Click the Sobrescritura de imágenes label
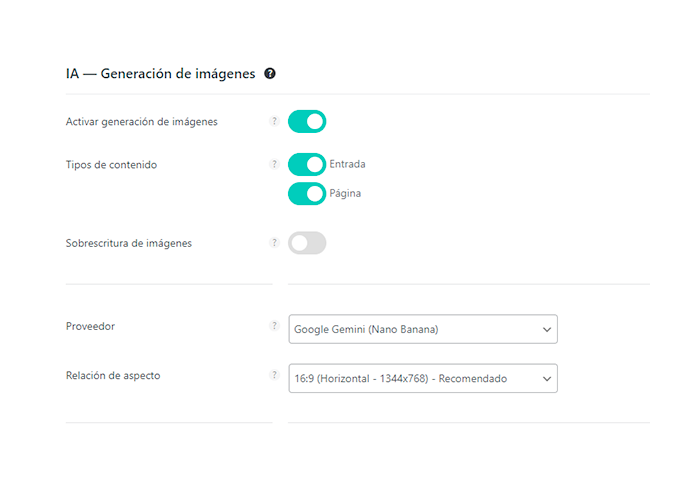700x500 pixels. click(129, 243)
